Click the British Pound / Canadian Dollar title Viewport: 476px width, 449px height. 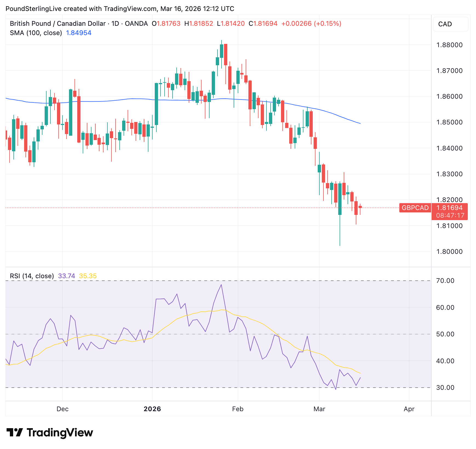click(58, 24)
